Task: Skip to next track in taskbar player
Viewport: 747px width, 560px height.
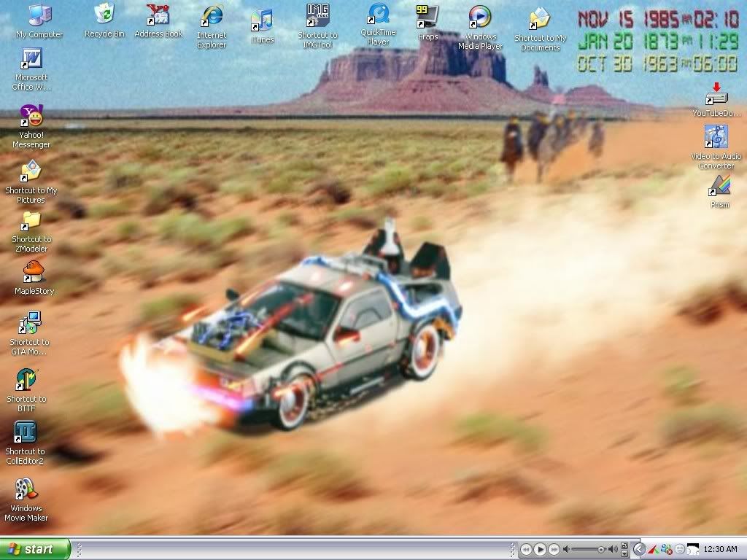Action: (x=554, y=549)
